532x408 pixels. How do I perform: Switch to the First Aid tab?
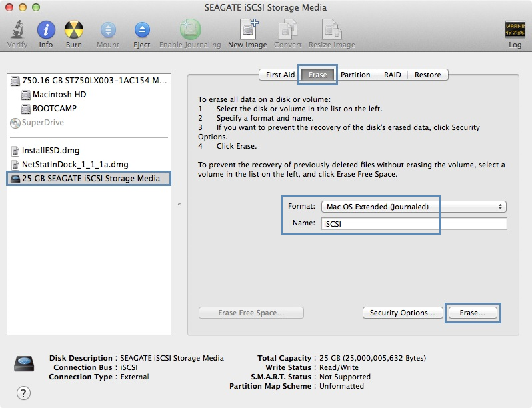(280, 75)
